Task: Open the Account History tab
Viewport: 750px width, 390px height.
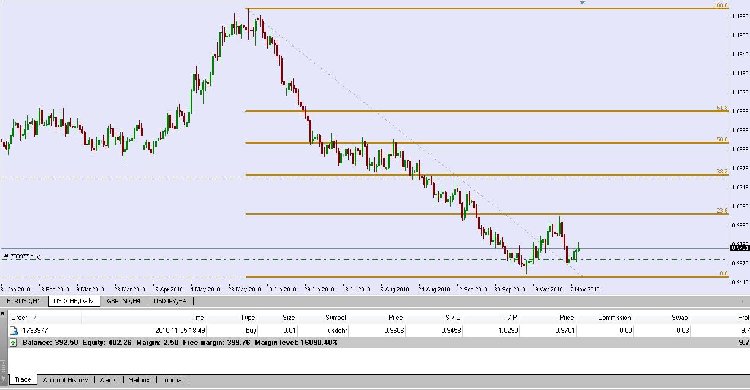Action: coord(66,380)
